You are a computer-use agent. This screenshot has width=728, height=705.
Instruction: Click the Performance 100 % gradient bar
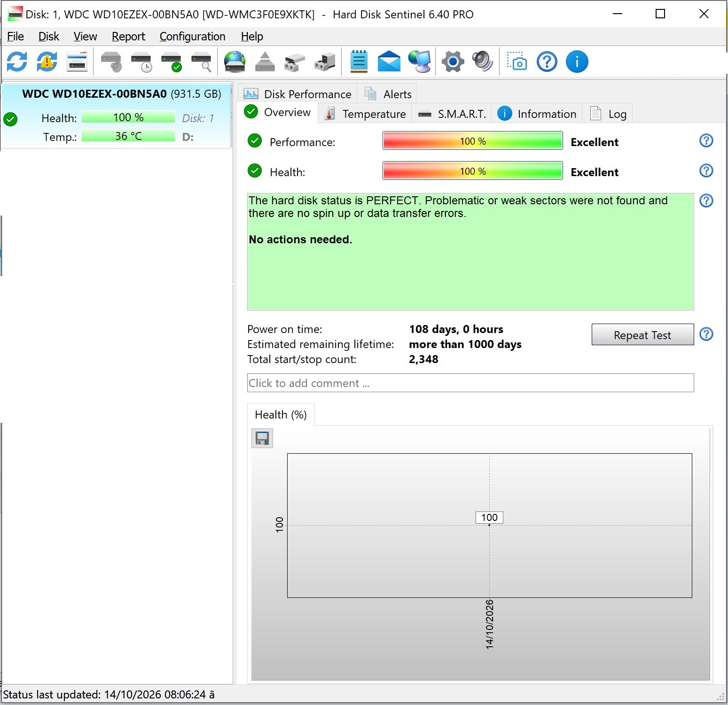pyautogui.click(x=473, y=141)
